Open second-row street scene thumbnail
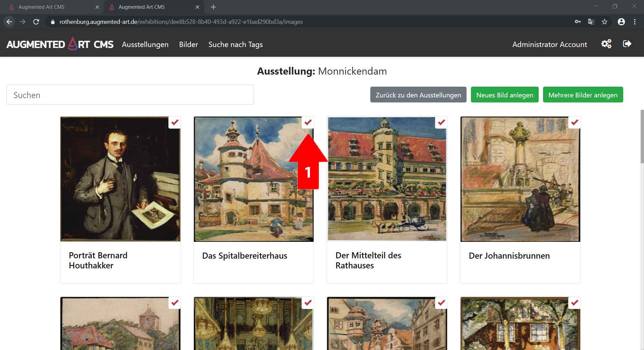 (387, 323)
